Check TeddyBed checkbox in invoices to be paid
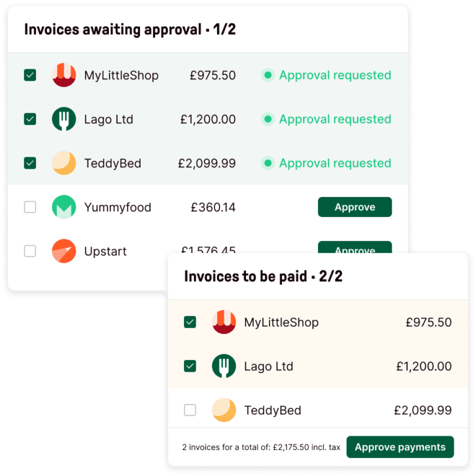 pyautogui.click(x=190, y=410)
